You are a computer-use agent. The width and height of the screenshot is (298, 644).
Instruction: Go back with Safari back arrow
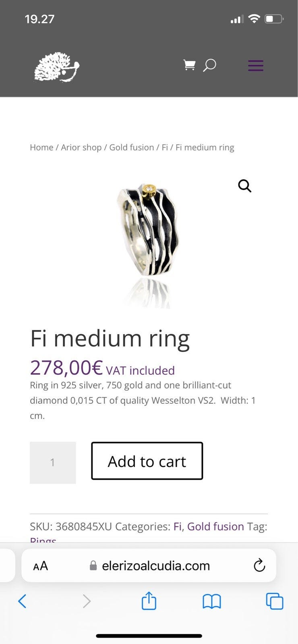[x=23, y=601]
